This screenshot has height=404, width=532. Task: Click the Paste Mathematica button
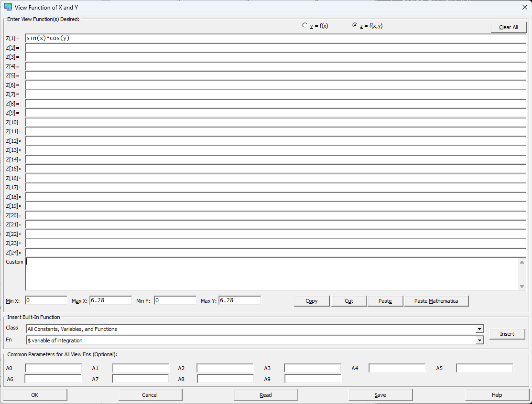click(436, 301)
